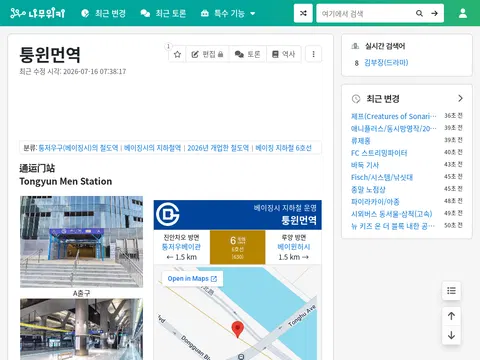This screenshot has height=360, width=480.
Task: Open recent change FC 스트리밍파이터
Action: pos(379,153)
